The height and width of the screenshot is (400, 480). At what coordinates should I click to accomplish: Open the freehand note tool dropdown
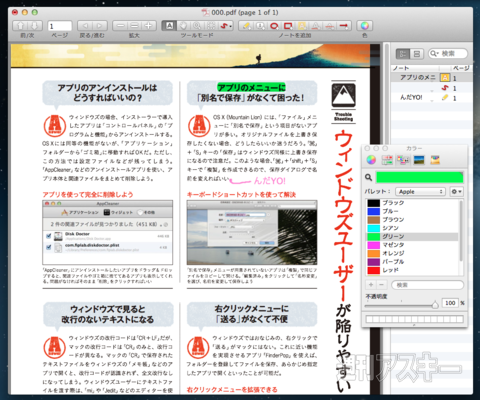(226, 26)
